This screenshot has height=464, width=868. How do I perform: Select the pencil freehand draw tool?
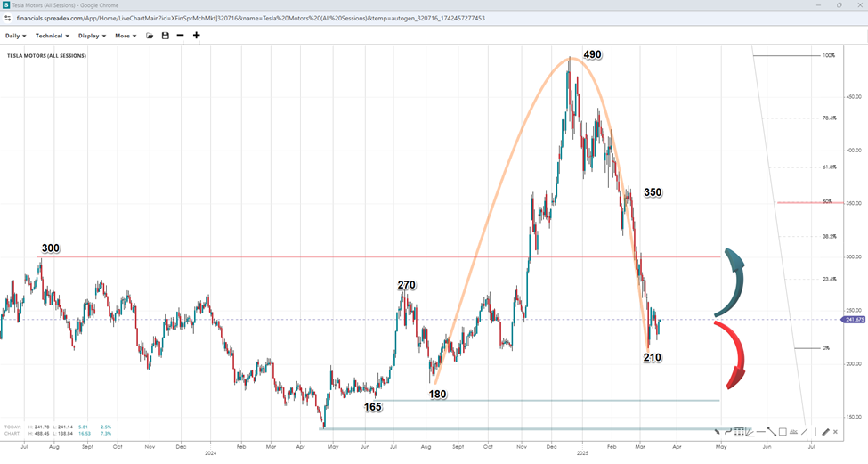click(825, 432)
